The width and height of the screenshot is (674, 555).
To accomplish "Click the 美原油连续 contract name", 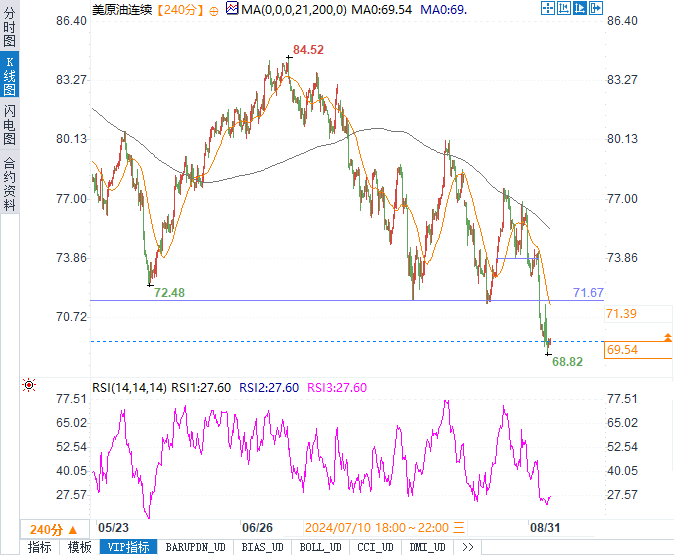I will tap(123, 10).
